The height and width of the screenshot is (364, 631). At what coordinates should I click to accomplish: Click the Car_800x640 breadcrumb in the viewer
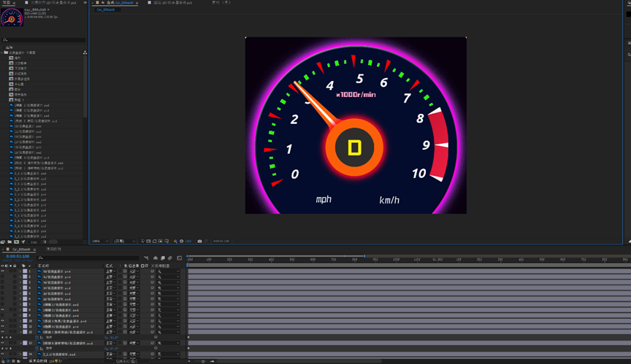(106, 9)
